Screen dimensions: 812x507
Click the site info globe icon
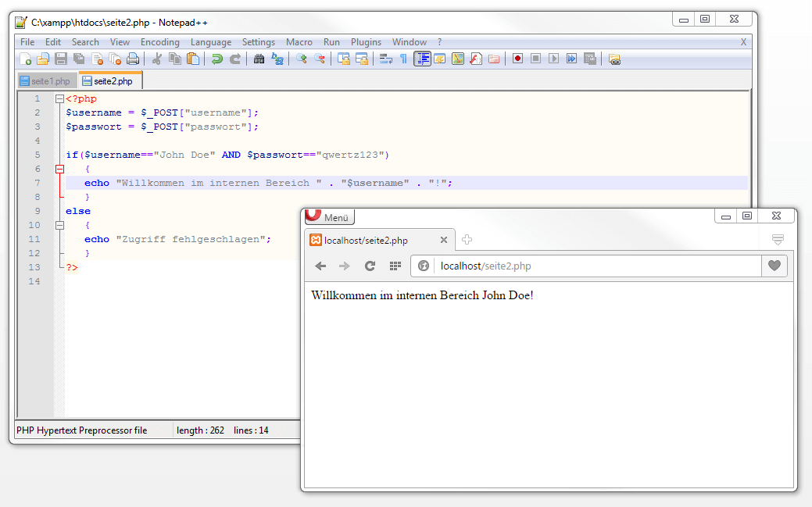pos(424,266)
